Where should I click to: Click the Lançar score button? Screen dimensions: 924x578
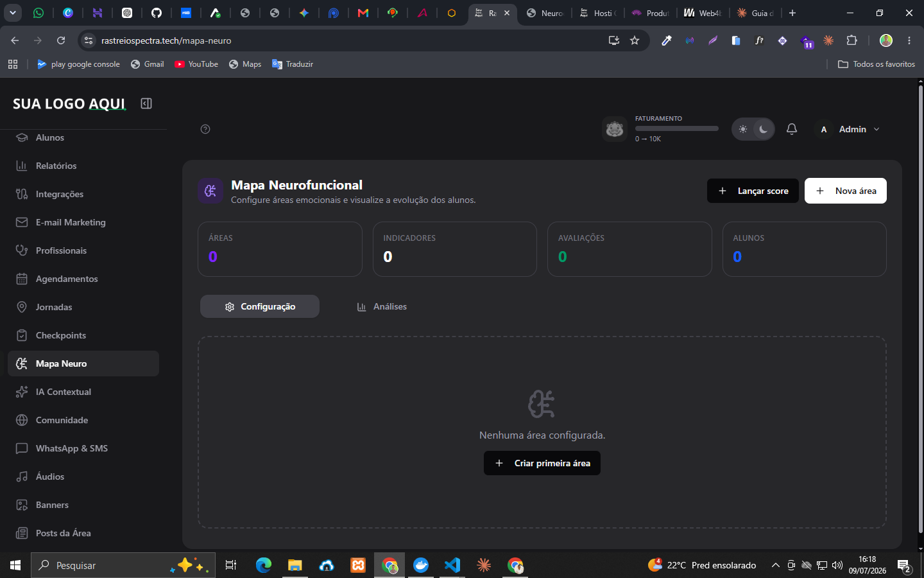pyautogui.click(x=753, y=191)
